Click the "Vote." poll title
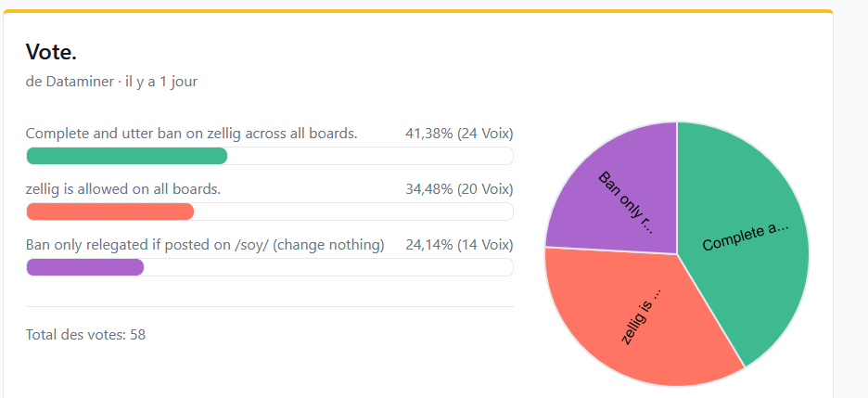 coord(51,52)
